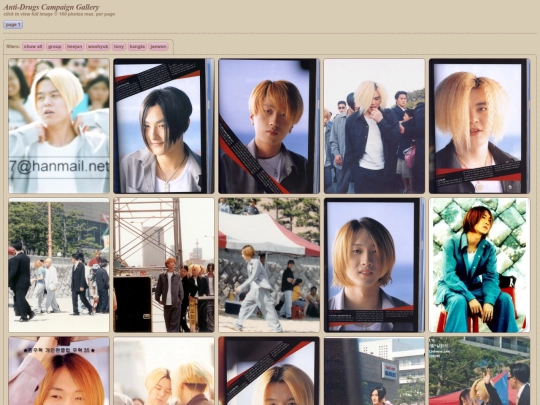View bottom-row outdoor photo with waving hand

pos(479,371)
